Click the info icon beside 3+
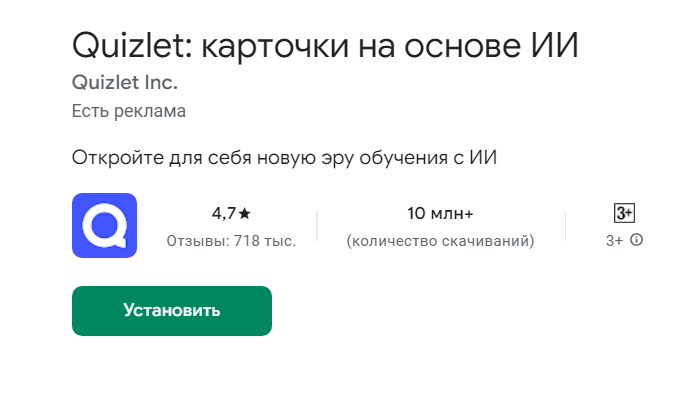Image resolution: width=686 pixels, height=411 pixels. coord(636,241)
